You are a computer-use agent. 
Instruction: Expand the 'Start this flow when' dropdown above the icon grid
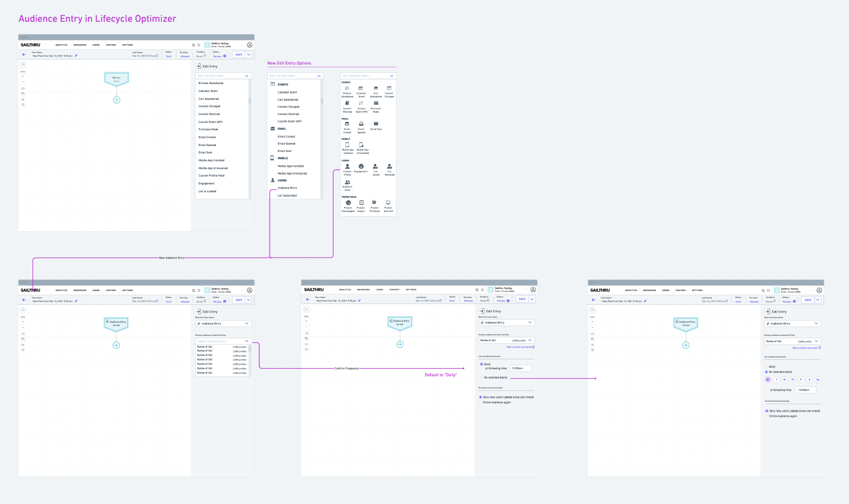tap(368, 76)
